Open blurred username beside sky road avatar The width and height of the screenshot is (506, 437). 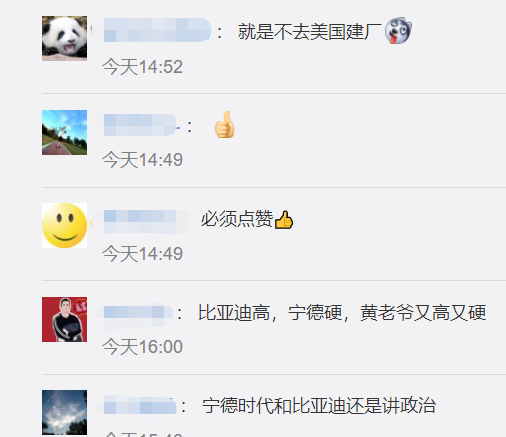coord(140,125)
